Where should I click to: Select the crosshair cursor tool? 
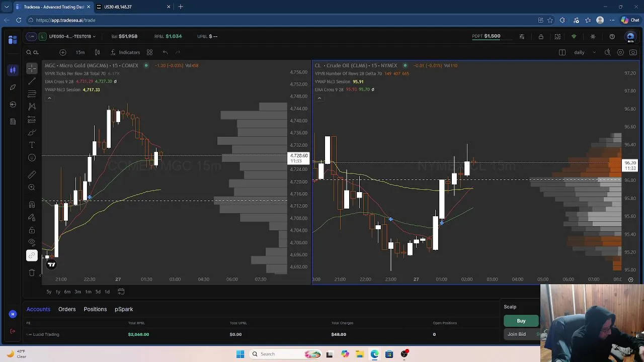click(32, 68)
